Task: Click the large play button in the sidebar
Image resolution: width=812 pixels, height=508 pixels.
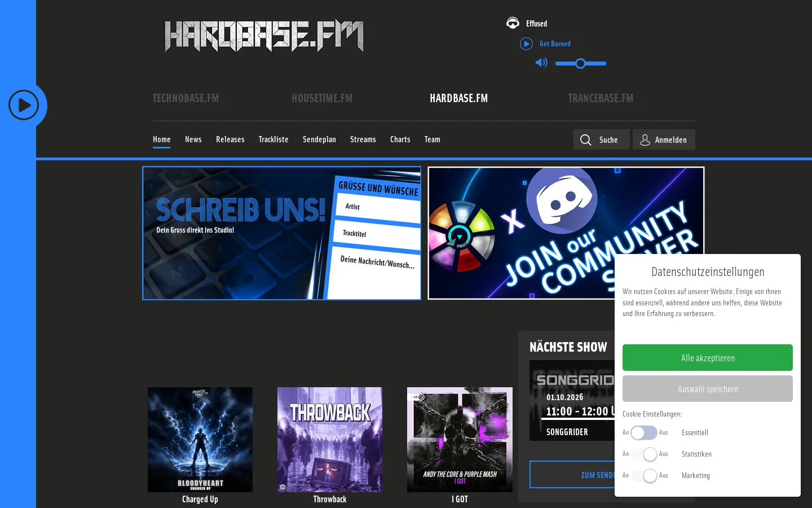Action: click(x=24, y=105)
